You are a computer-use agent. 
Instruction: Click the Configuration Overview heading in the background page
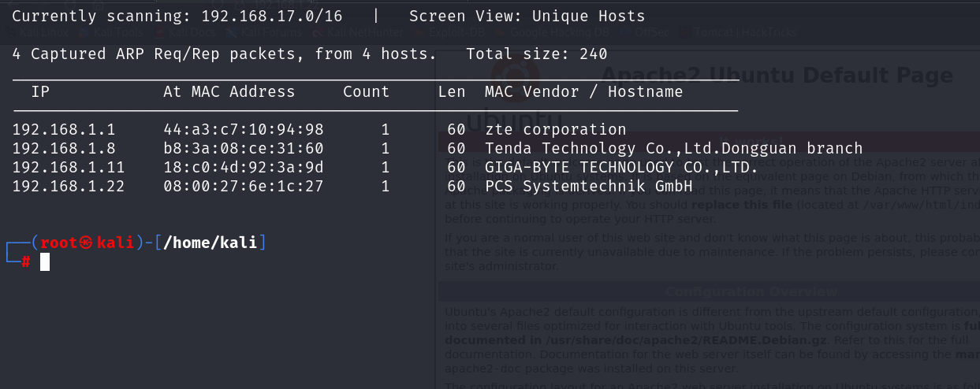751,291
